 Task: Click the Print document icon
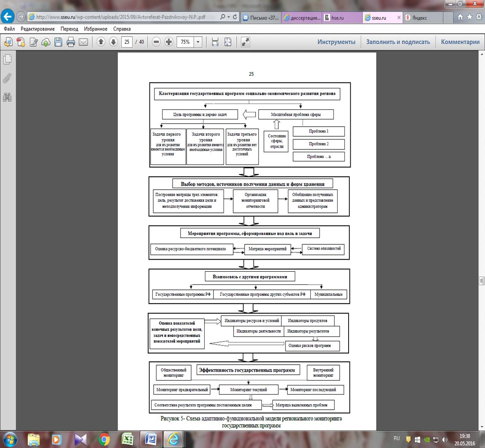click(71, 42)
